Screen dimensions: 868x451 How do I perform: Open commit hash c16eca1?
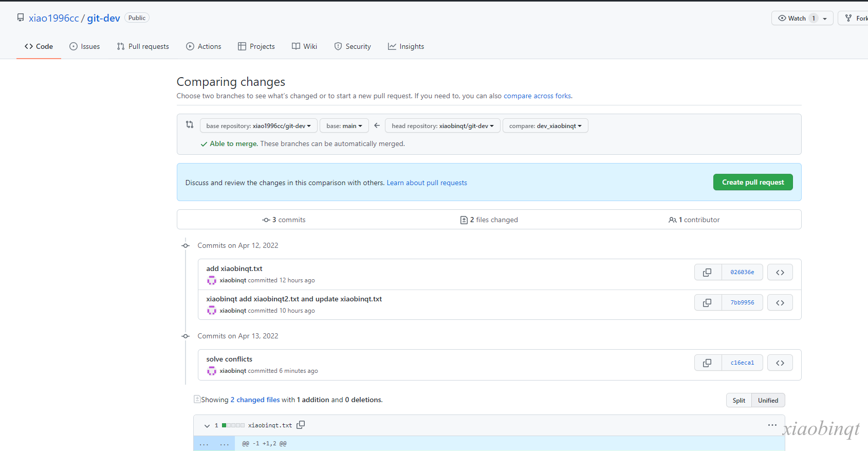(742, 363)
